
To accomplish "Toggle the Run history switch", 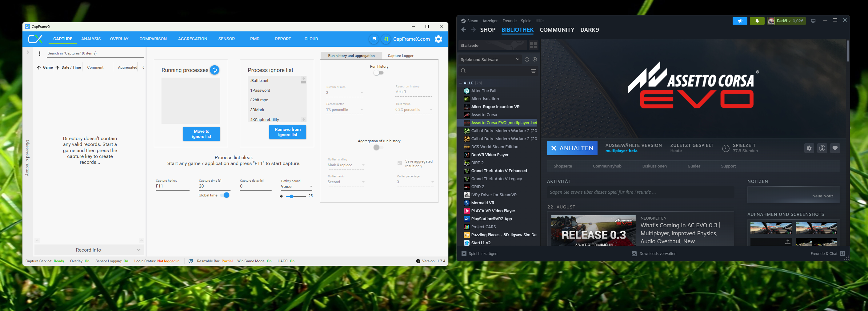I will pyautogui.click(x=378, y=73).
